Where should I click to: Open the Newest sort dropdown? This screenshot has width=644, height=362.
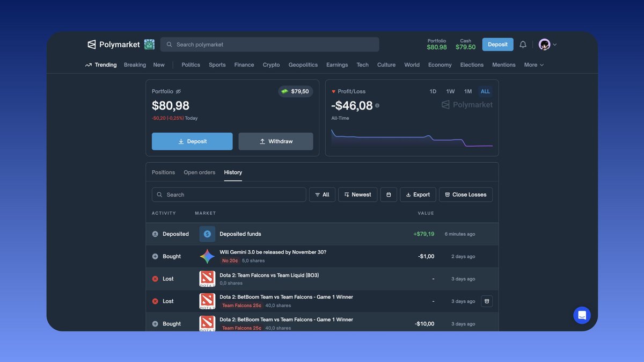[x=358, y=194]
